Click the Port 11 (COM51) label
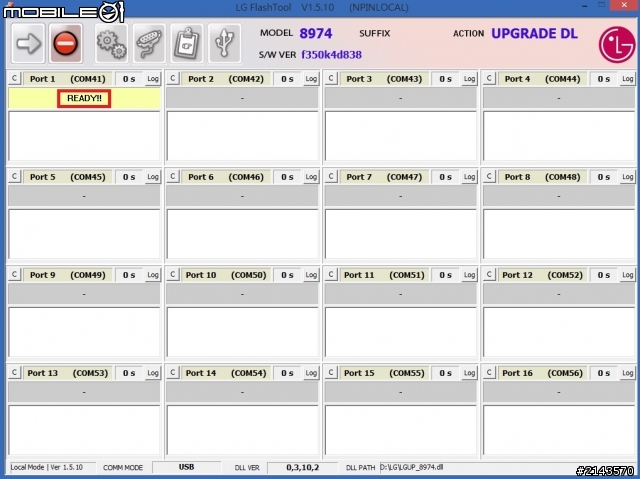 click(x=384, y=275)
